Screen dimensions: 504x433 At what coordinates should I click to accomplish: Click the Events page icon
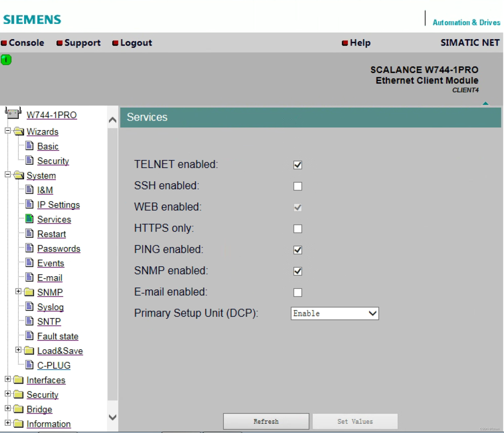pos(29,262)
